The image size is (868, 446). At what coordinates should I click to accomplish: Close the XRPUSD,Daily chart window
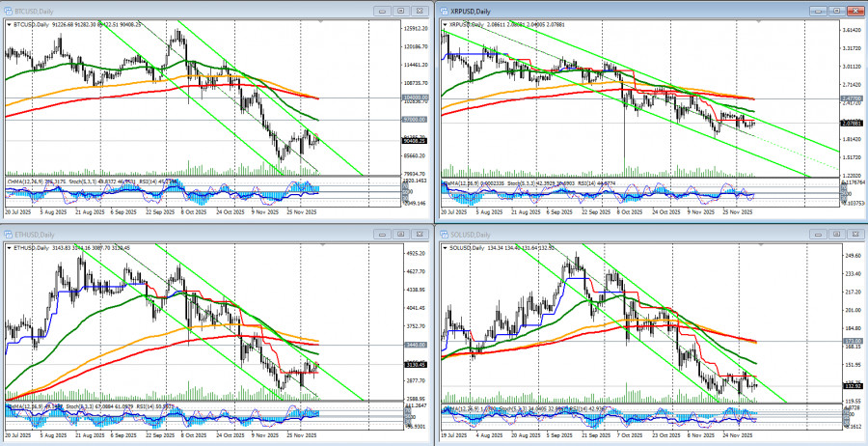[x=856, y=11]
